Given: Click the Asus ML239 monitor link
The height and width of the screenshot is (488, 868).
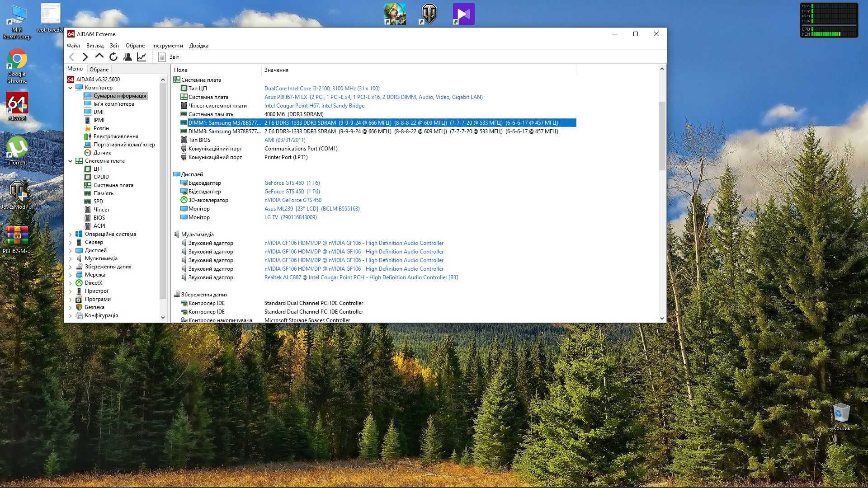Looking at the screenshot, I should click(x=312, y=209).
